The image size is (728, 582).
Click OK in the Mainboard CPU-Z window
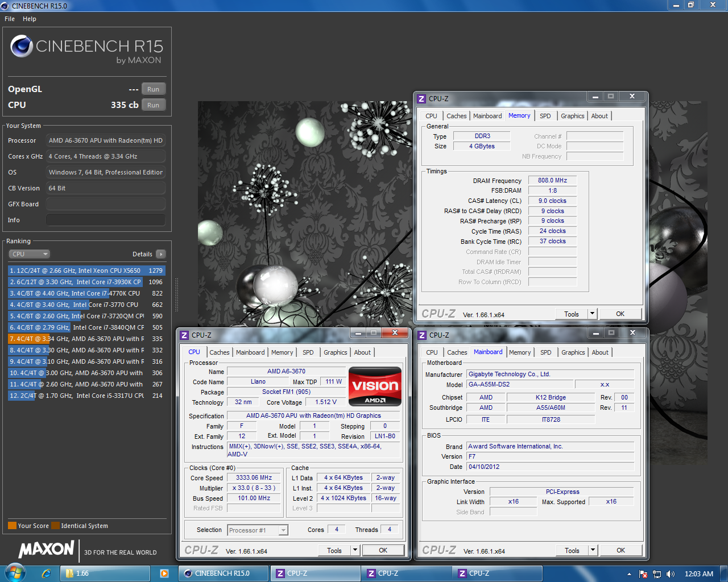pos(621,550)
